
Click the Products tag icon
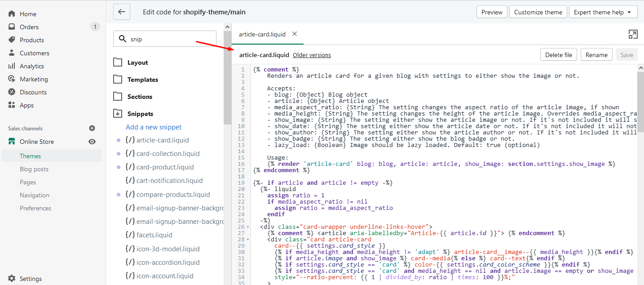tap(12, 40)
